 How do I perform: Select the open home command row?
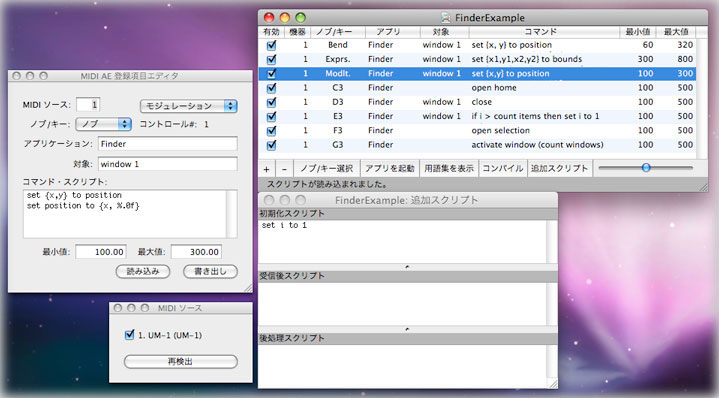point(477,88)
